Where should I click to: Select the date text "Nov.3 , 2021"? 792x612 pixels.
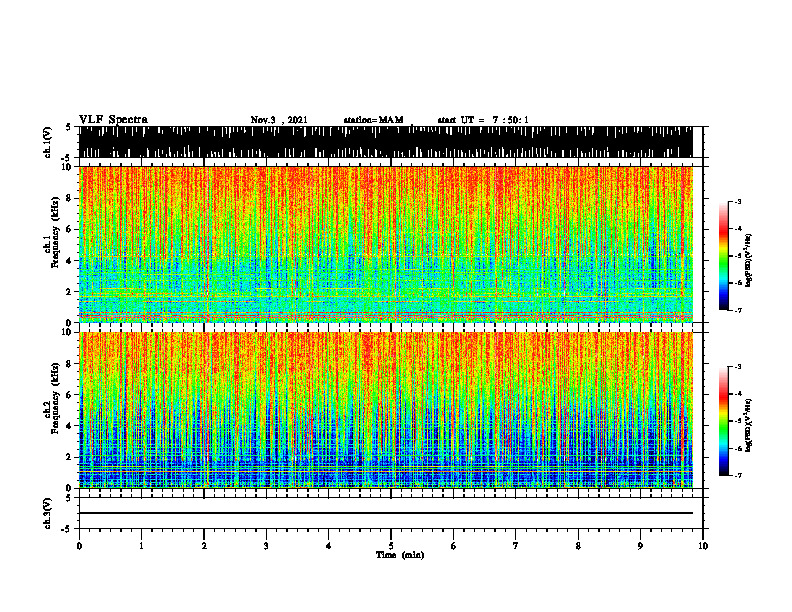coord(279,120)
